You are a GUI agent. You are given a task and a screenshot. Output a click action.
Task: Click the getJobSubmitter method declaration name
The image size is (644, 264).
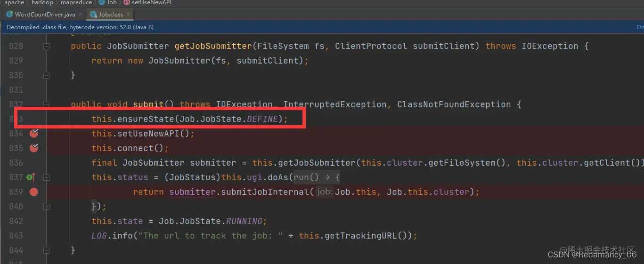coord(213,46)
